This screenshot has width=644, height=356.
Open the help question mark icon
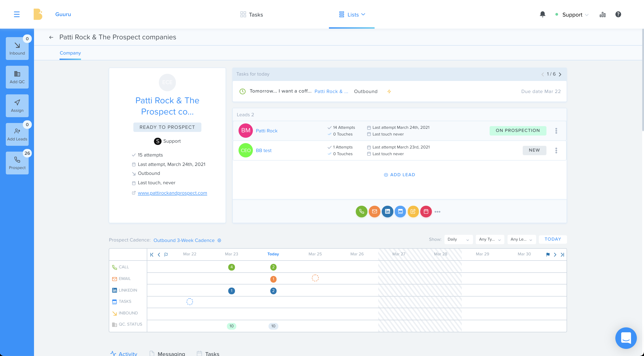pyautogui.click(x=618, y=14)
